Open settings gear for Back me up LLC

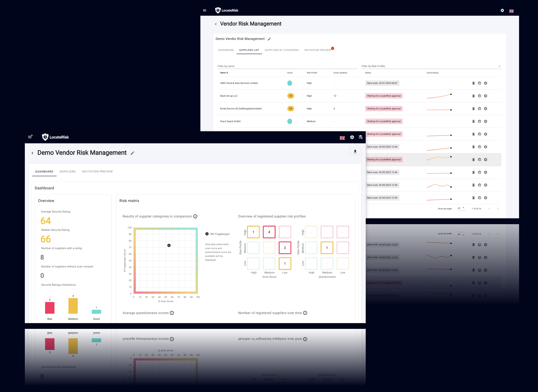pyautogui.click(x=486, y=96)
